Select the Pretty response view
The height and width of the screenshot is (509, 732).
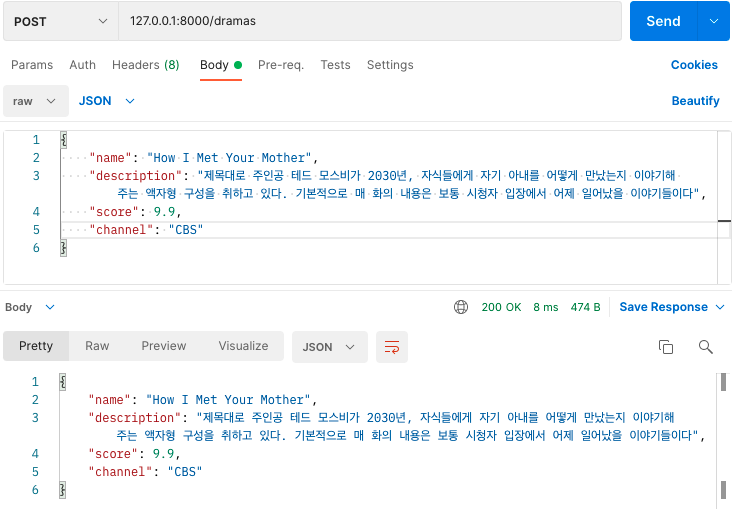point(36,346)
